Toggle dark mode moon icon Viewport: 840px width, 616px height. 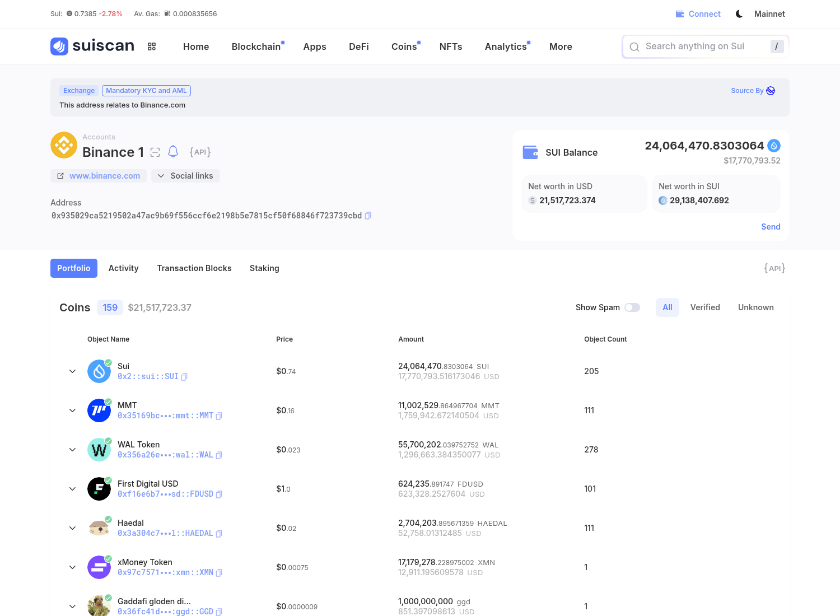coord(739,14)
